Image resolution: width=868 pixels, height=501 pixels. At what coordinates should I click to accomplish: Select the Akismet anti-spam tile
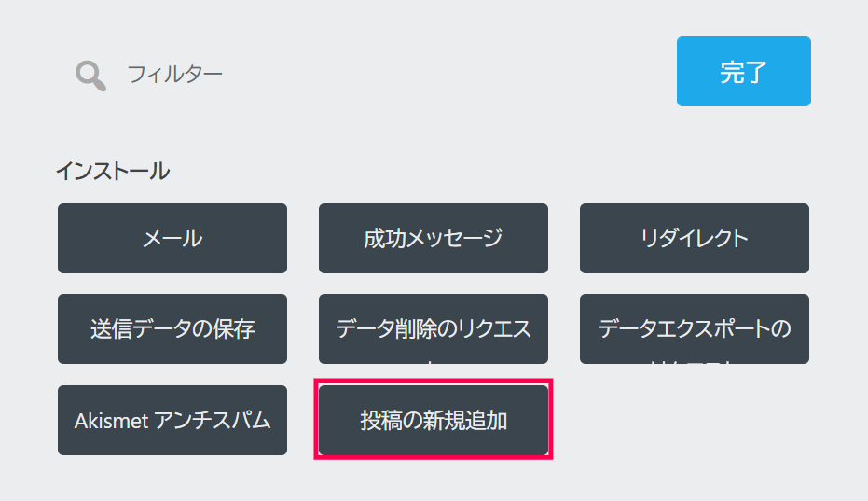[x=172, y=420]
